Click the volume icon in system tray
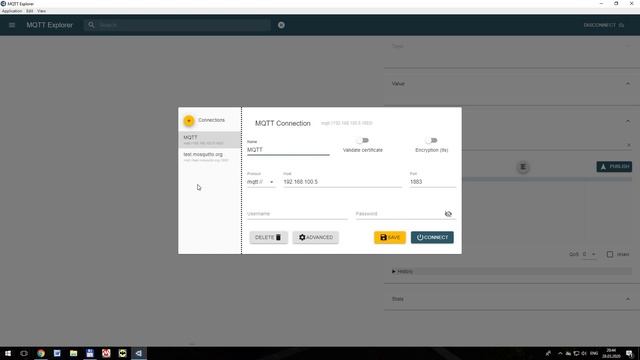640x360 pixels. (x=584, y=353)
